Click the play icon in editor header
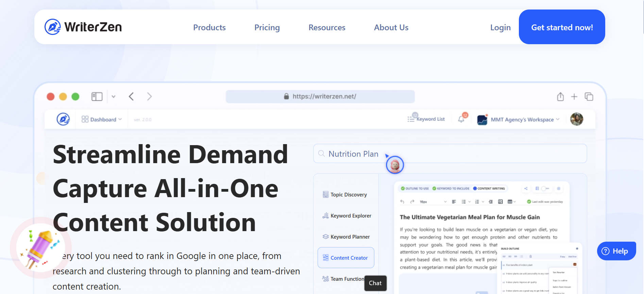644x294 pixels. click(558, 188)
